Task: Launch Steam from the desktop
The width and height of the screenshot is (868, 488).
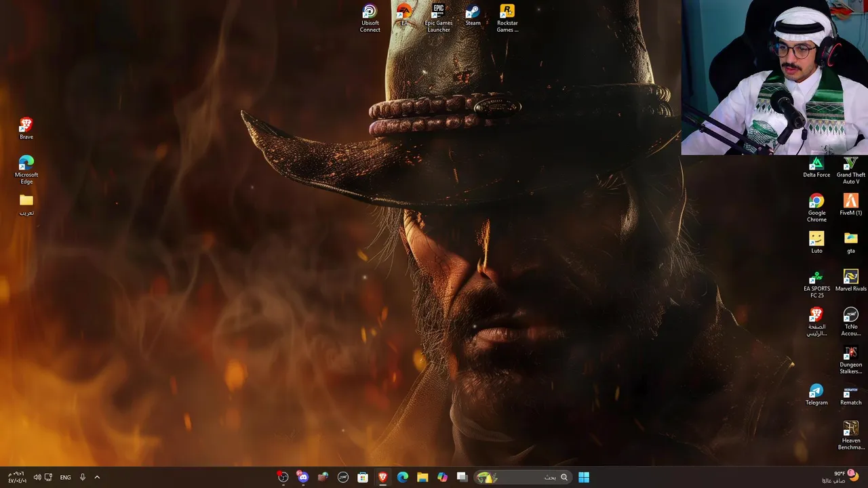Action: click(473, 15)
